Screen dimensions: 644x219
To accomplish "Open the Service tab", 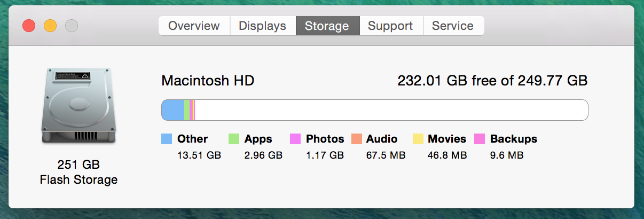I will (453, 26).
